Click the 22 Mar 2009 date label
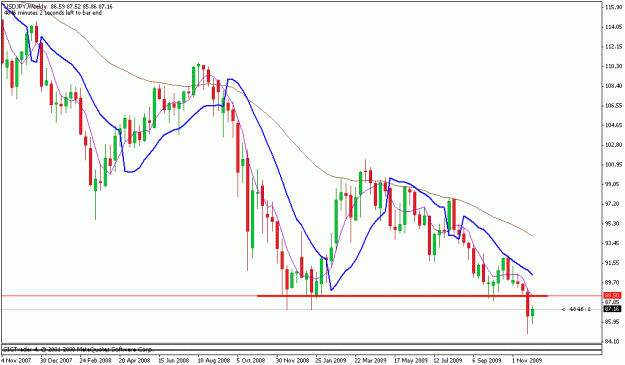625x365 pixels. click(371, 360)
